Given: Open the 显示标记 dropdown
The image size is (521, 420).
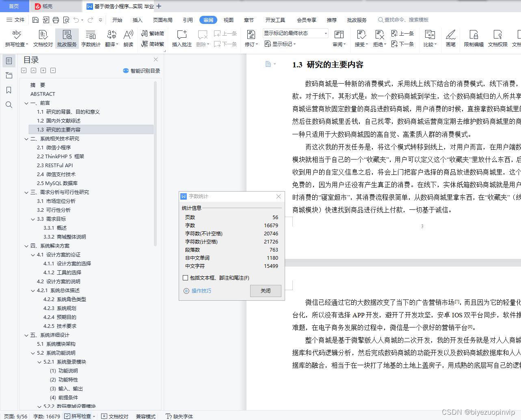Looking at the screenshot, I should click(280, 44).
